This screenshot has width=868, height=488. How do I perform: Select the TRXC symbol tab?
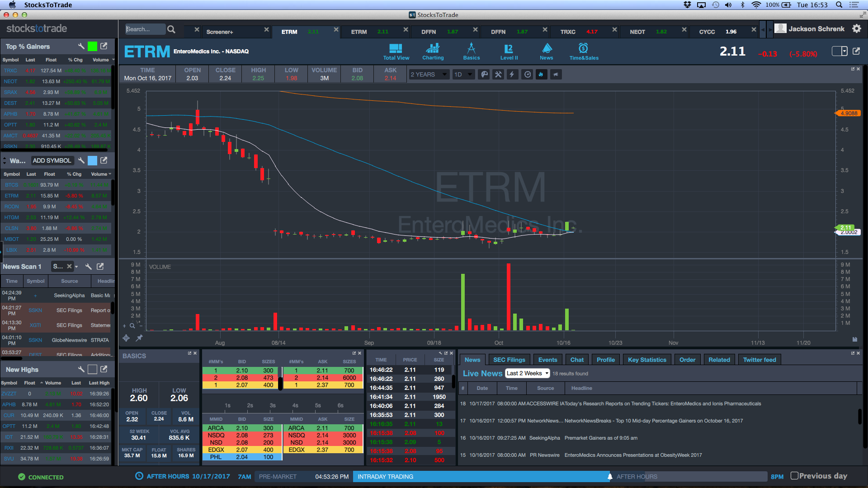click(x=568, y=32)
